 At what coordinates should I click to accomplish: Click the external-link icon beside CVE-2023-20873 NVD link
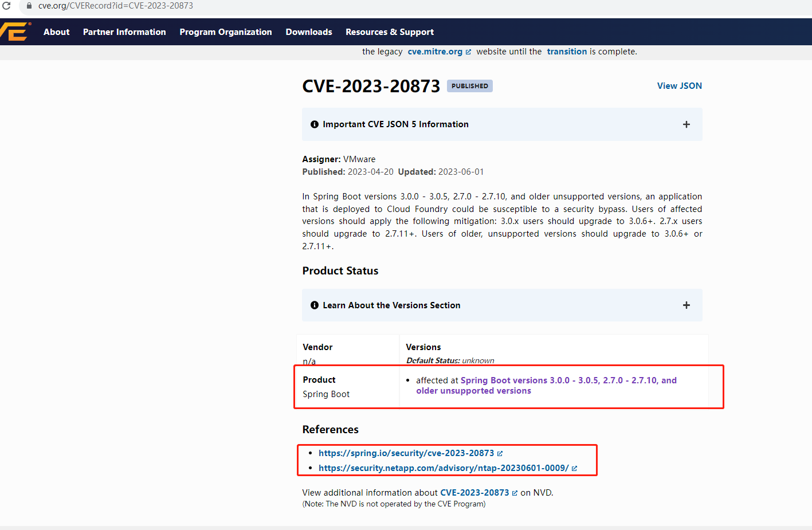515,492
